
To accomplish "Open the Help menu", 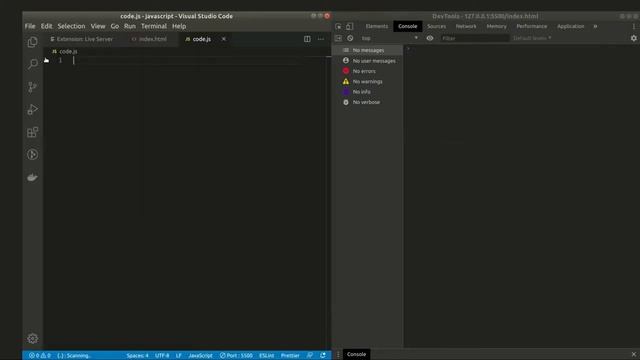I will pos(179,26).
